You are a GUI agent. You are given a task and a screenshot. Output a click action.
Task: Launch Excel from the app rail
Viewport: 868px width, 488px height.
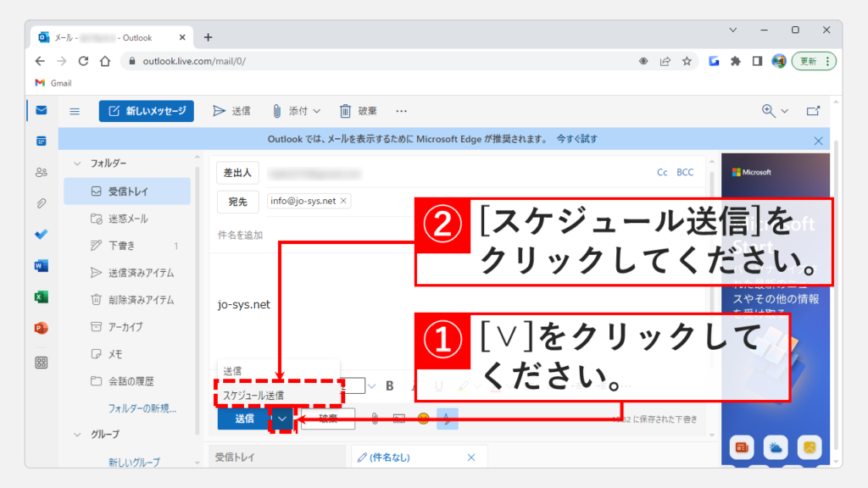(x=41, y=297)
